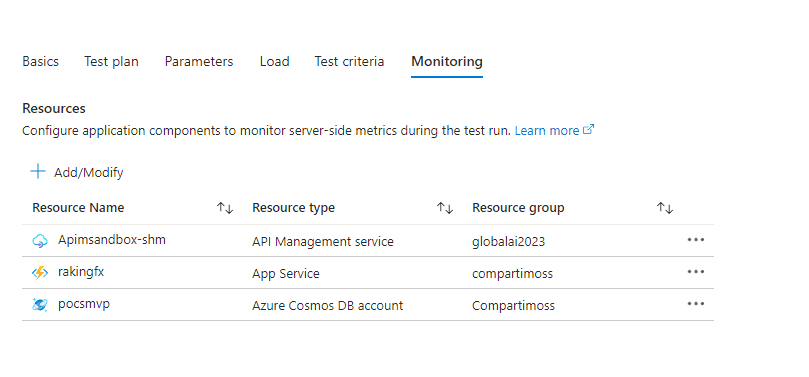This screenshot has height=377, width=809.
Task: Click the compartimoss group in rakingfx row
Action: pyautogui.click(x=512, y=273)
